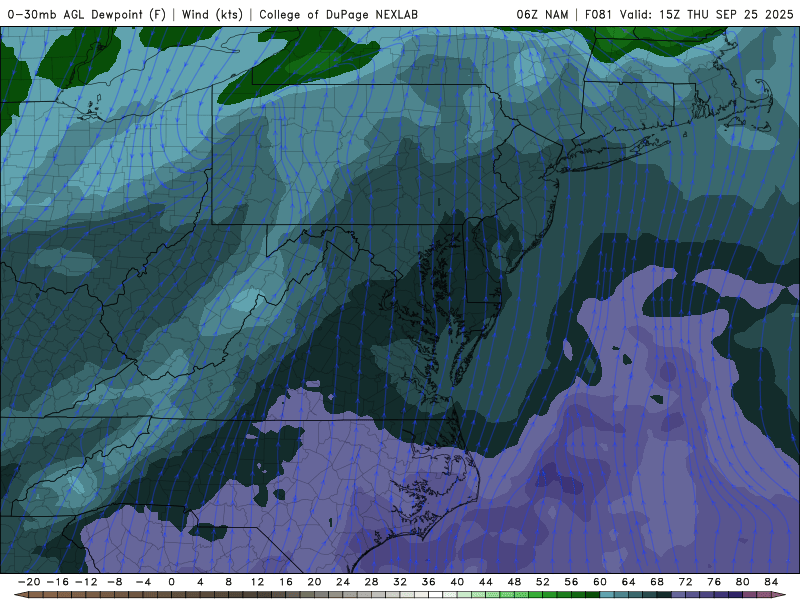Click the 36 legend value
The height and width of the screenshot is (600, 800).
[x=429, y=582]
